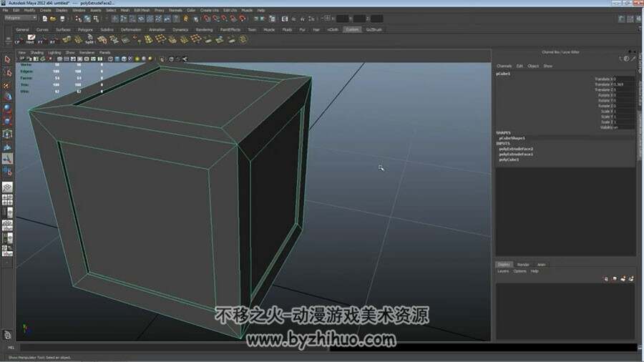
Task: Open the viewport Panels menu
Action: tap(104, 53)
